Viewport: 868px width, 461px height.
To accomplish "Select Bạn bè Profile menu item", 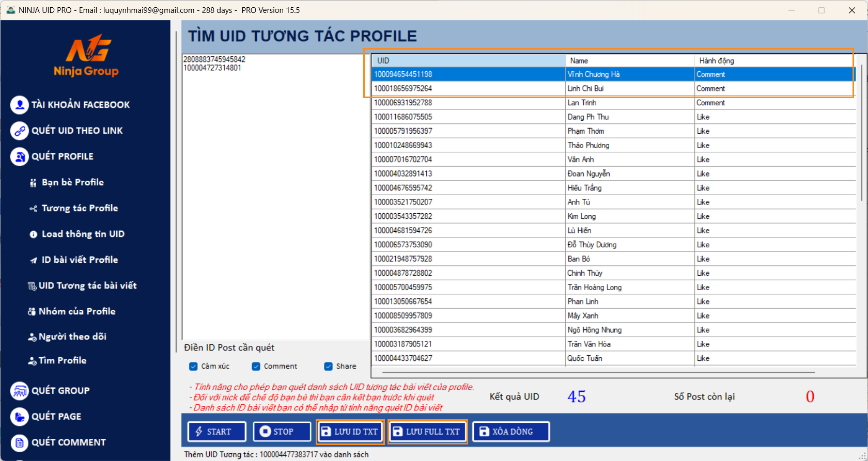I will (x=73, y=182).
